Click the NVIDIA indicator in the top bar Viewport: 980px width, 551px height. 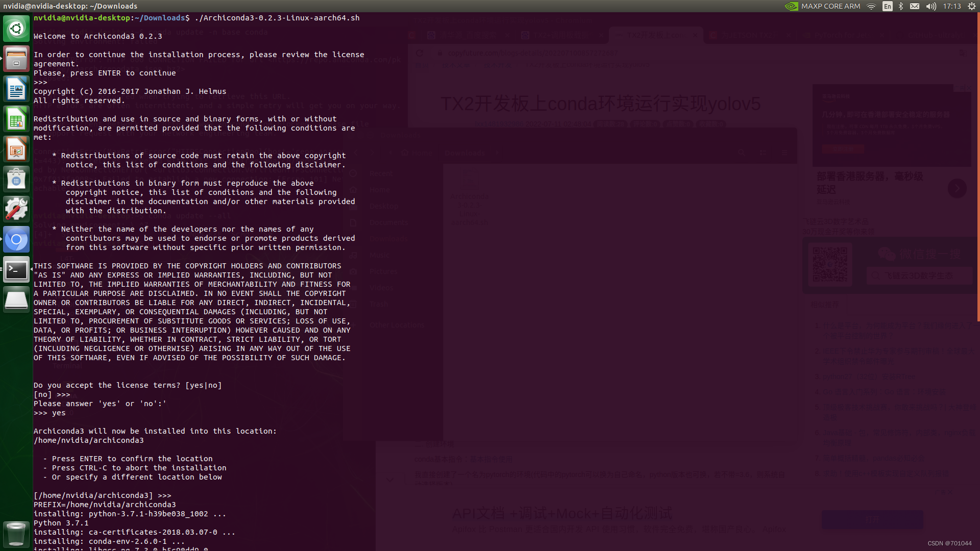[x=791, y=6]
